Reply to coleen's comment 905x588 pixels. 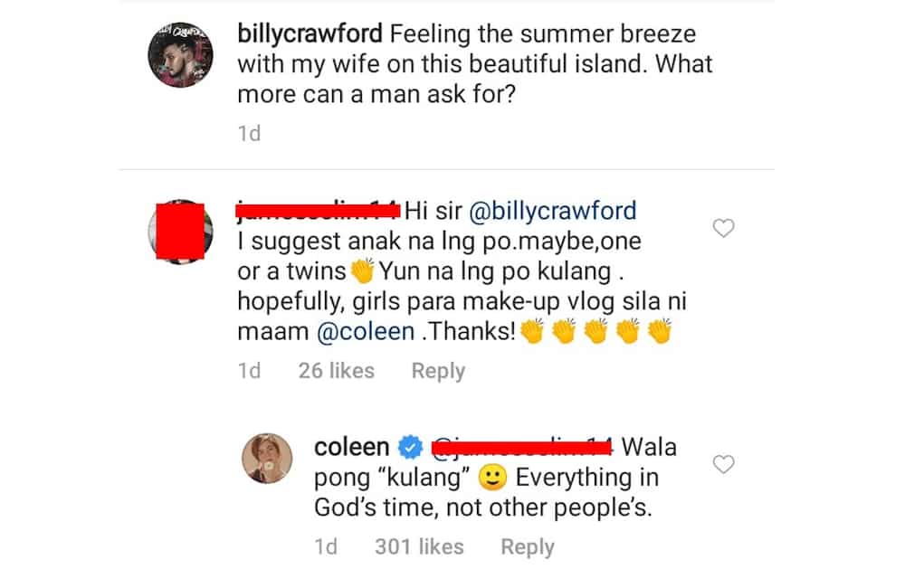(528, 546)
